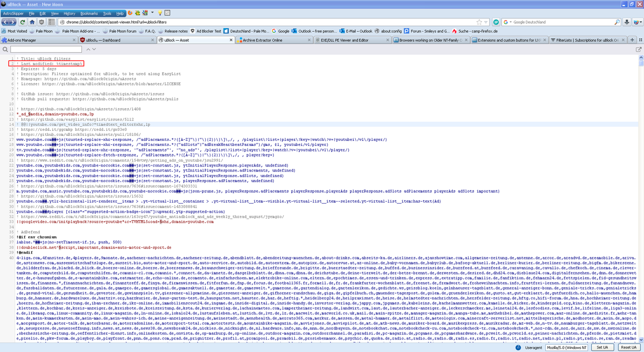644x352 pixels.
Task: Switch to the FilterLists Subscriptions tab
Action: (x=588, y=40)
